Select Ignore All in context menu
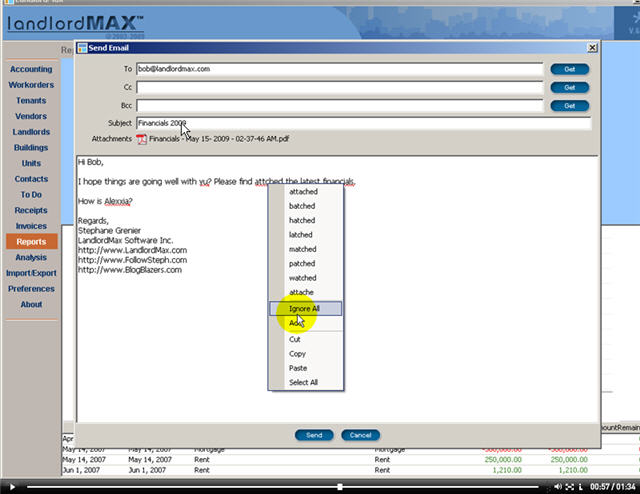Image resolution: width=640 pixels, height=494 pixels. click(x=306, y=309)
